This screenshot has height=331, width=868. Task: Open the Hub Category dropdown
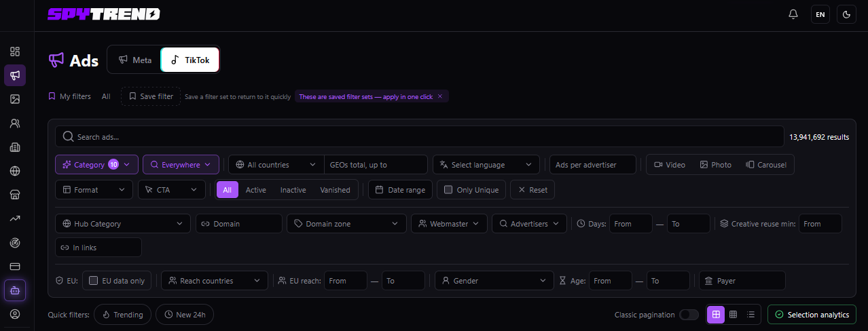(123, 224)
